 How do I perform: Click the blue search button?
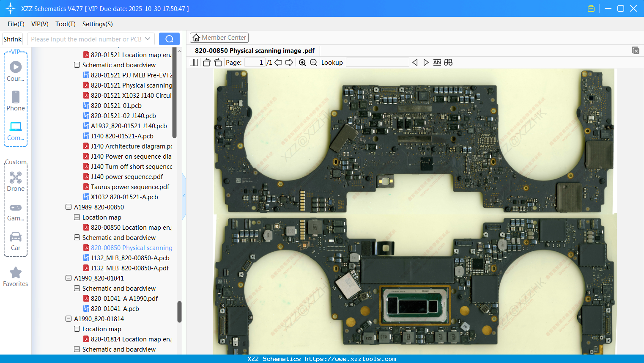(169, 39)
